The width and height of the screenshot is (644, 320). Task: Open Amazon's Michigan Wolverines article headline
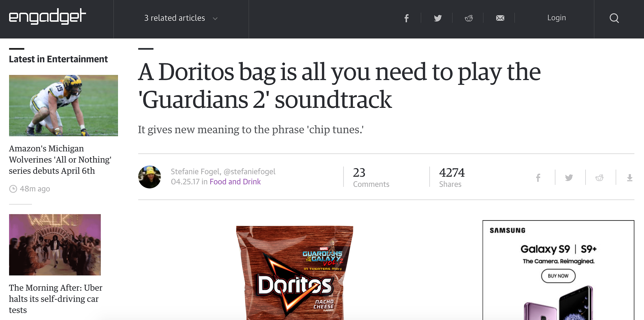(x=60, y=160)
